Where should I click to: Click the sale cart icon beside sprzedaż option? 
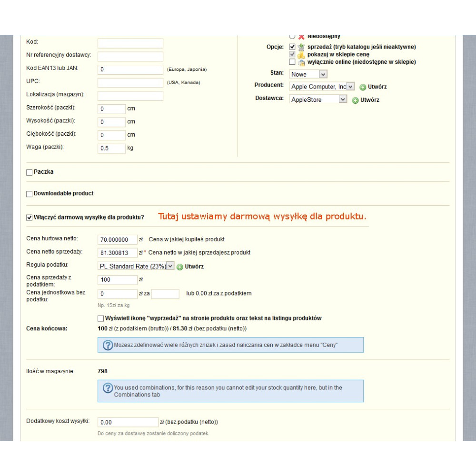click(301, 47)
